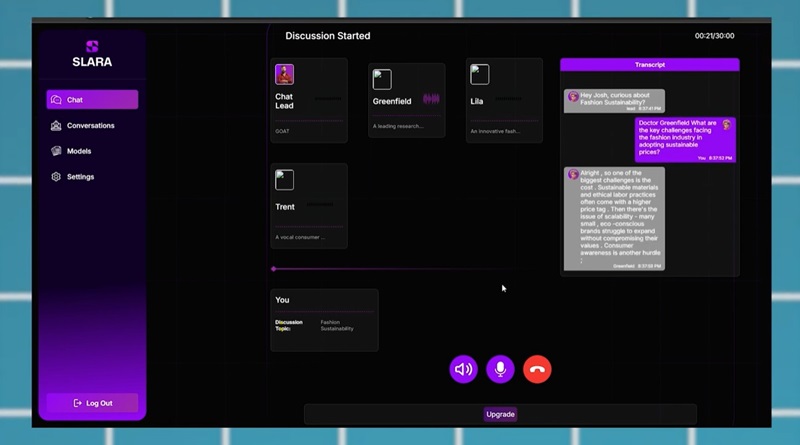Image resolution: width=800 pixels, height=445 pixels.
Task: Toggle the speaker volume button
Action: pyautogui.click(x=463, y=369)
